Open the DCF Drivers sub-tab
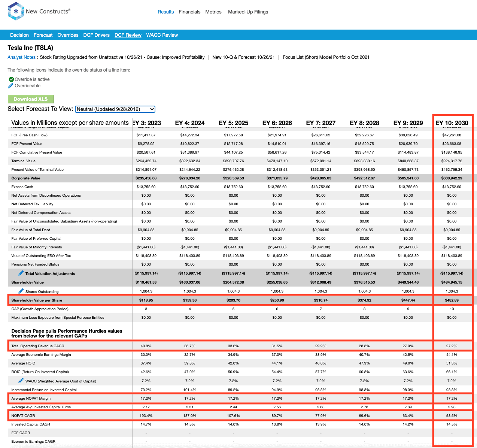Image resolution: width=477 pixels, height=448 pixels. pyautogui.click(x=96, y=35)
